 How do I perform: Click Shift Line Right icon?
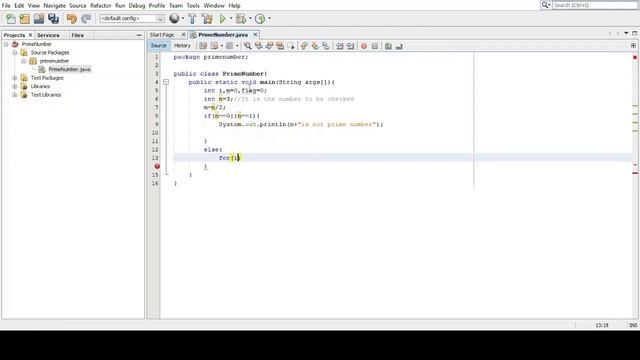350,46
